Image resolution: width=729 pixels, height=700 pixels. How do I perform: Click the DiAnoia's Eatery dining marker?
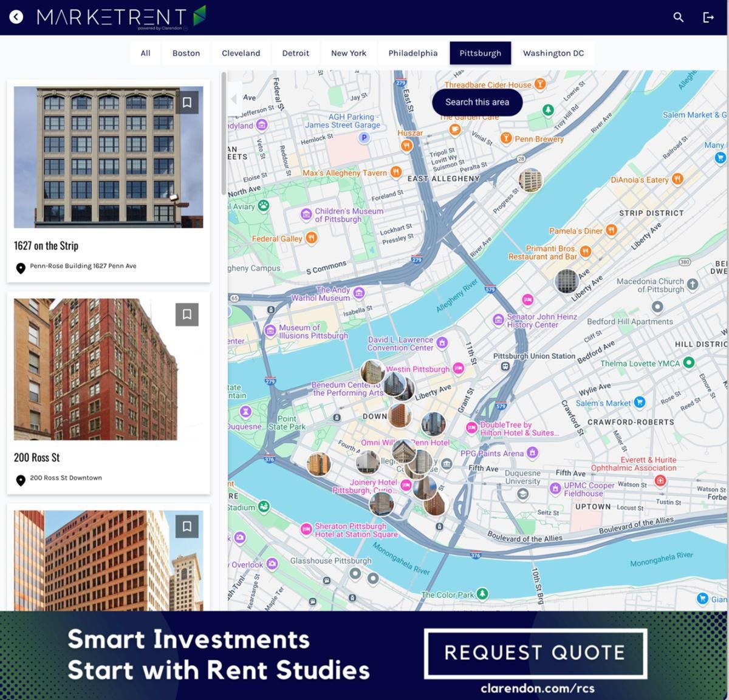(677, 180)
